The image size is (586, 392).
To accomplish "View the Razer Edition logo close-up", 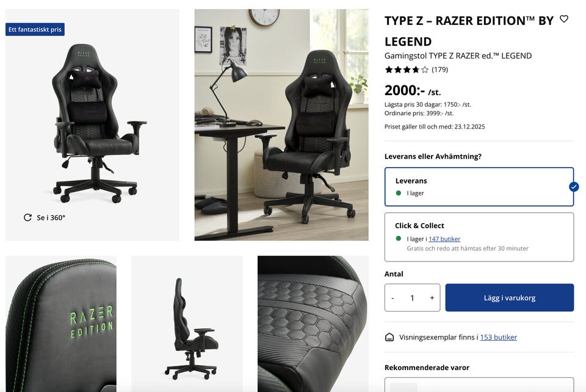I will click(61, 324).
